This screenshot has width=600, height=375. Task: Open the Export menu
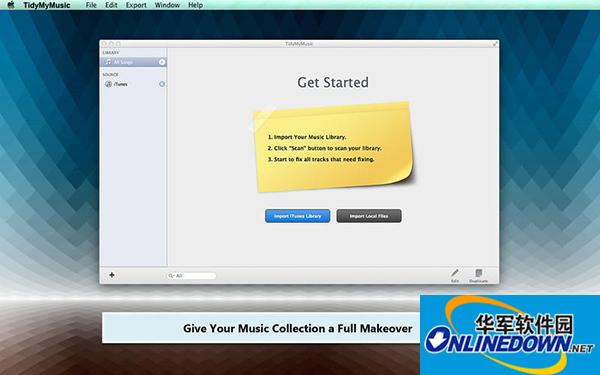[x=136, y=5]
